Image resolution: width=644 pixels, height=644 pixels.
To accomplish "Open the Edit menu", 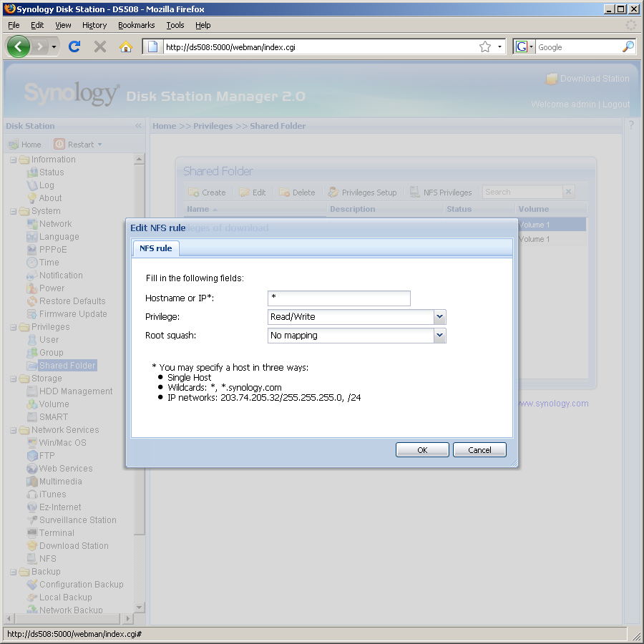I will click(x=37, y=25).
